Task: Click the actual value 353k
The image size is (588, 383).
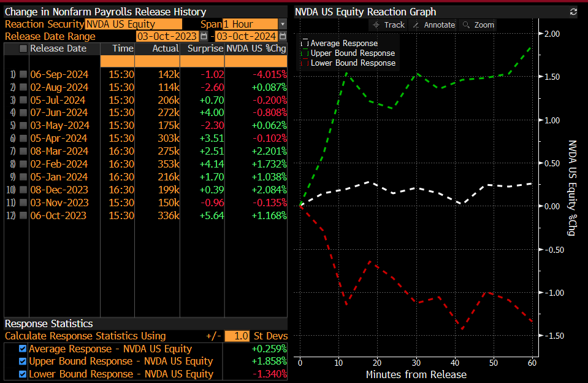Action: coord(169,164)
